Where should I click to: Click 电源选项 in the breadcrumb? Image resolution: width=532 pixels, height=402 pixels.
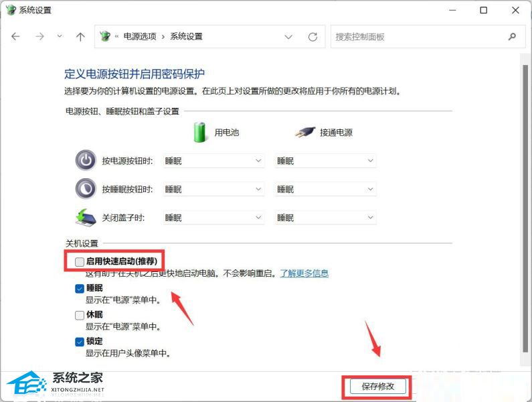(x=140, y=36)
